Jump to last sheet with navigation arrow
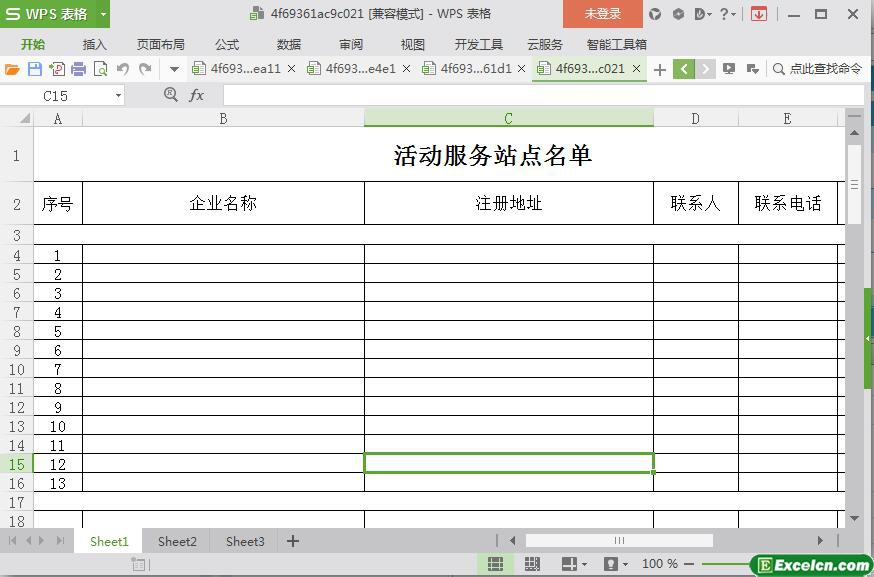The image size is (874, 577). coord(60,540)
